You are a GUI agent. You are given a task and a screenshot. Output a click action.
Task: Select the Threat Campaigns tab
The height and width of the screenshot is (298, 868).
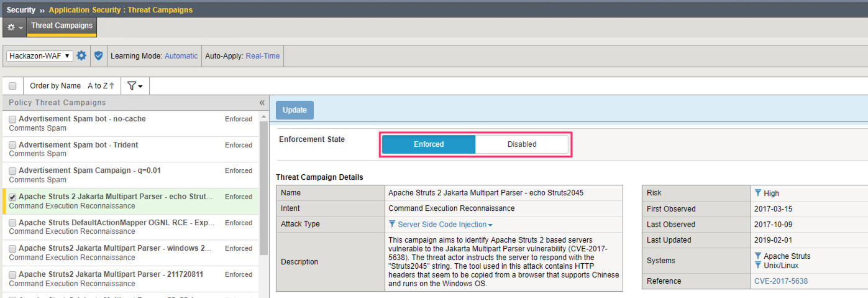coord(62,26)
